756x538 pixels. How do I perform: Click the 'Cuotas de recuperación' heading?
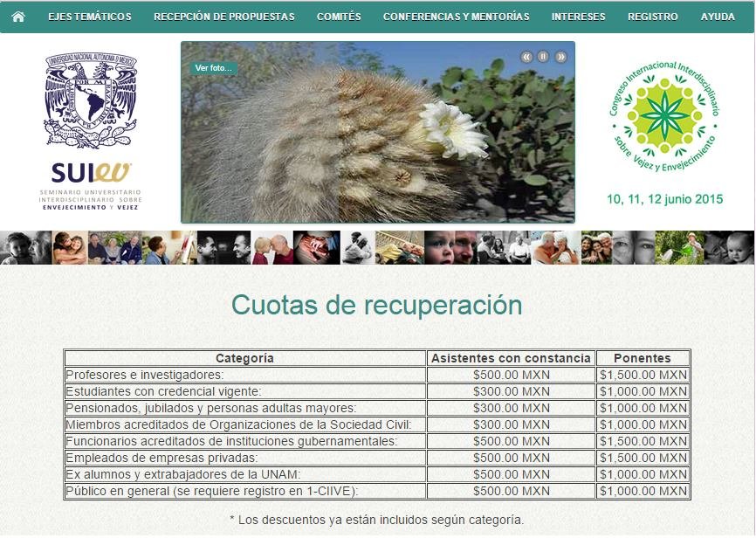pos(377,305)
